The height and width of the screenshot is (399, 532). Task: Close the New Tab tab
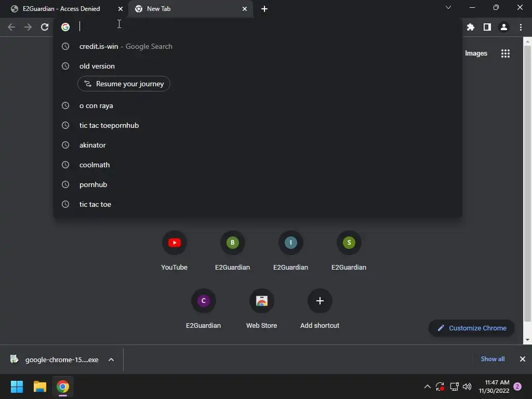point(245,9)
